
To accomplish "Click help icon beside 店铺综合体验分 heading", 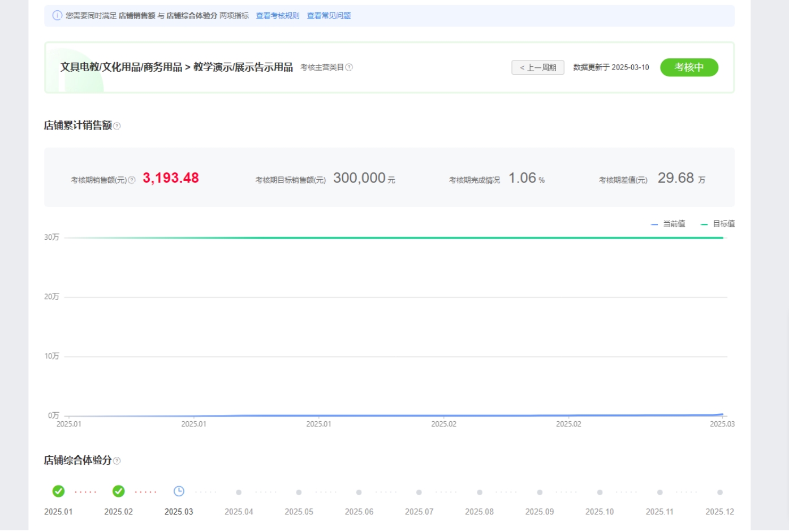I will (117, 461).
